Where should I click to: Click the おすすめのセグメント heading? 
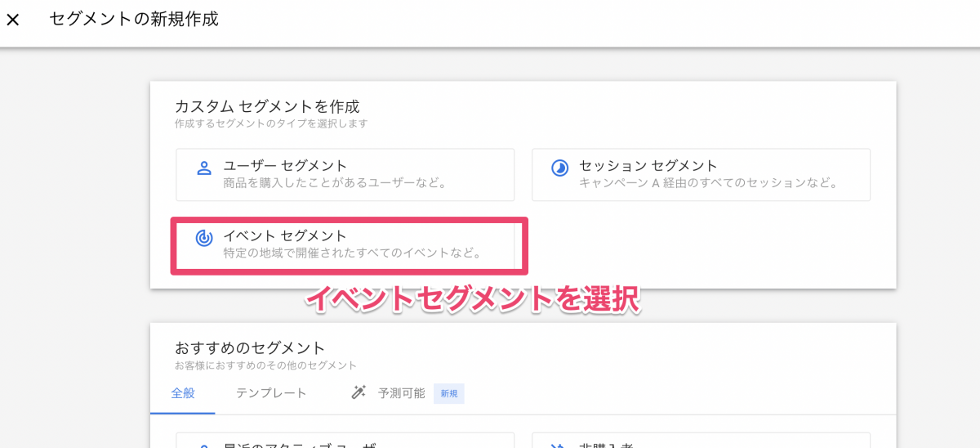point(250,347)
